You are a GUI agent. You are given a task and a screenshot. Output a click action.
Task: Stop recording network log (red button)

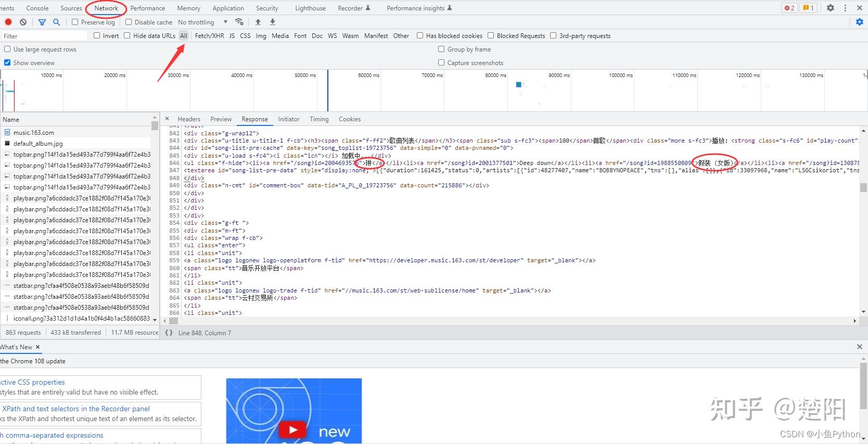pyautogui.click(x=8, y=22)
